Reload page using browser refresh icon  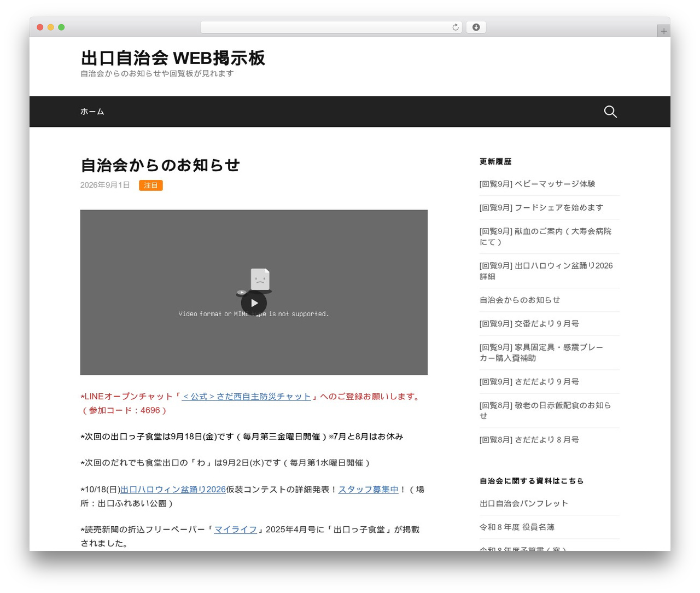click(455, 27)
